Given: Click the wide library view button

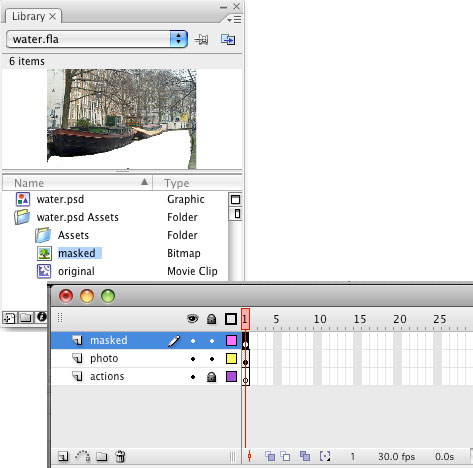Looking at the screenshot, I should point(235,199).
